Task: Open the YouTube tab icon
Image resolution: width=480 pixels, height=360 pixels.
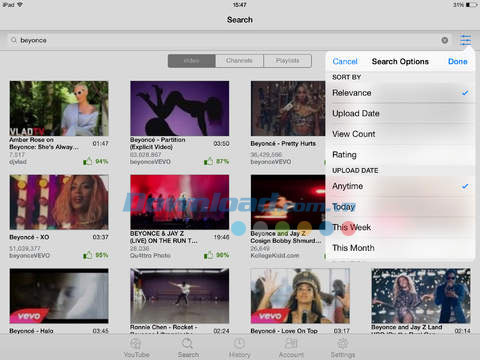Action: click(x=136, y=343)
